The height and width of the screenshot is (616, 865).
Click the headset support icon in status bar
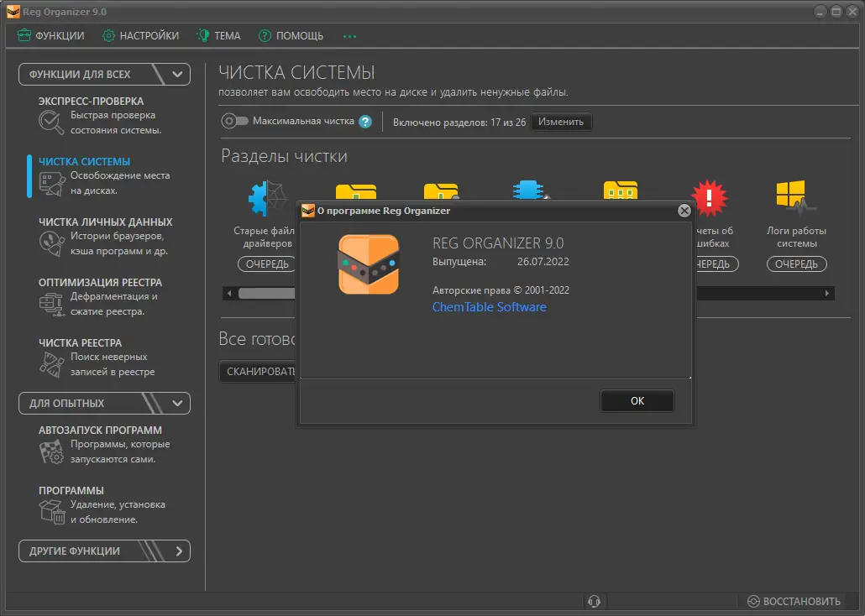[594, 601]
